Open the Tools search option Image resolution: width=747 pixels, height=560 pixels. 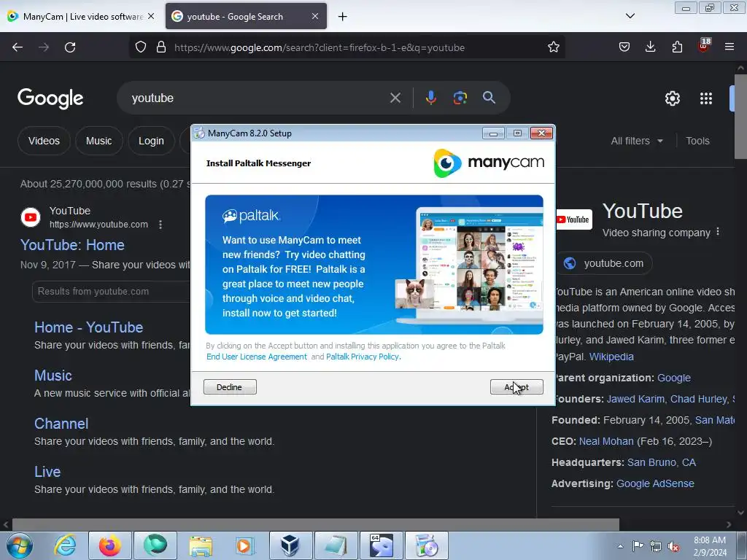[697, 141]
